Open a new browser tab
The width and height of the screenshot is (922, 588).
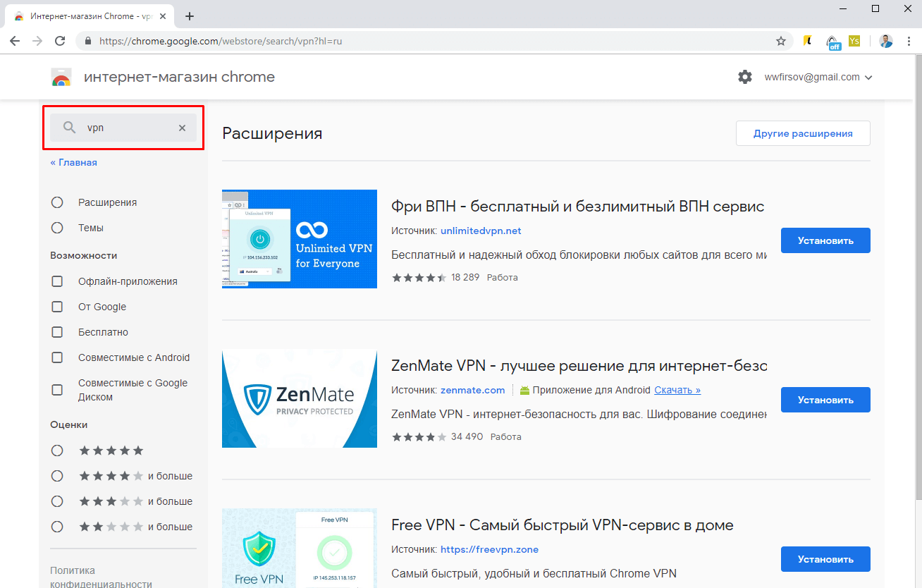click(189, 16)
